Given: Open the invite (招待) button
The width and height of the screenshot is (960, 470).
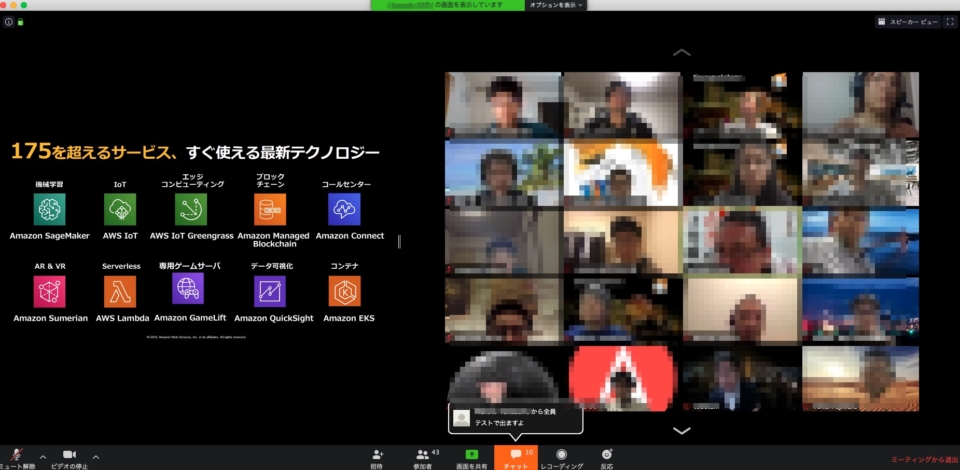Looking at the screenshot, I should click(377, 458).
